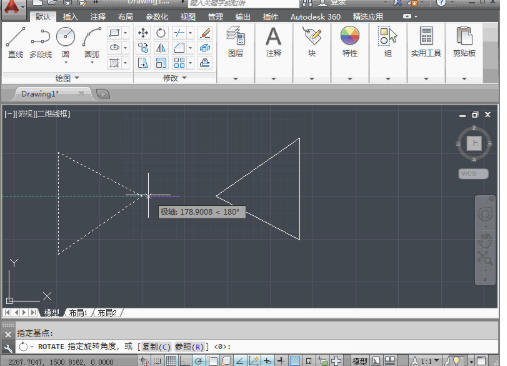This screenshot has height=366, width=507.
Task: Toggle Lineweight display in status bar
Action: pos(281,361)
